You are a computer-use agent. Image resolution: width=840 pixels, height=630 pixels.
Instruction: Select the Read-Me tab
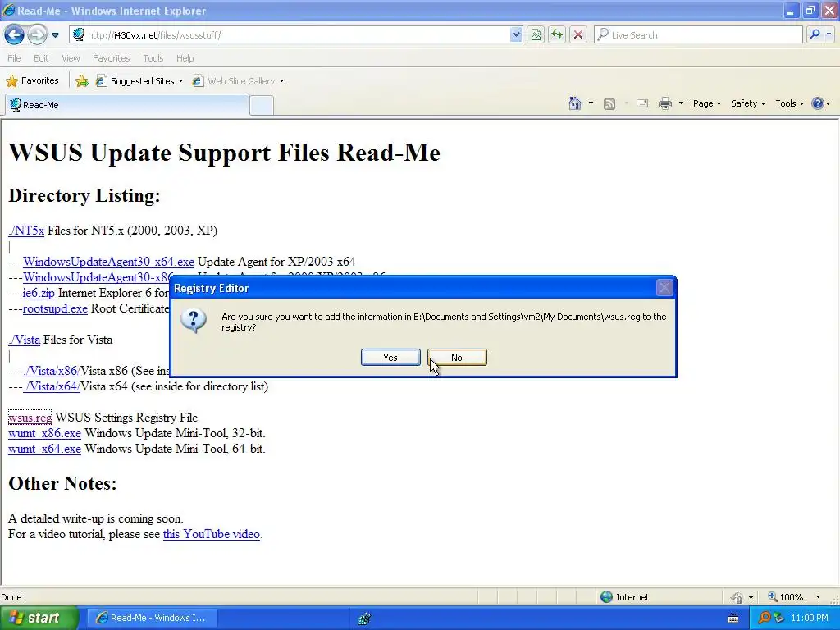127,105
